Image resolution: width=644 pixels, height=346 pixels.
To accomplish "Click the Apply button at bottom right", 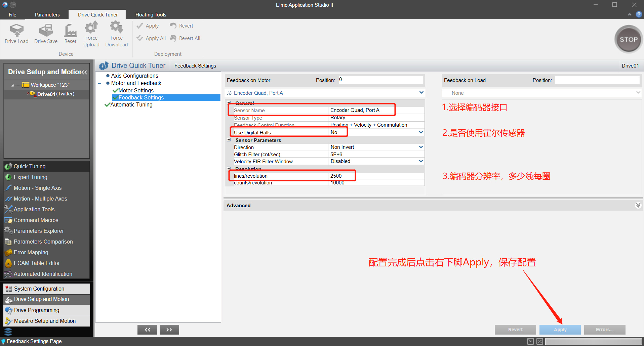I will coord(560,330).
